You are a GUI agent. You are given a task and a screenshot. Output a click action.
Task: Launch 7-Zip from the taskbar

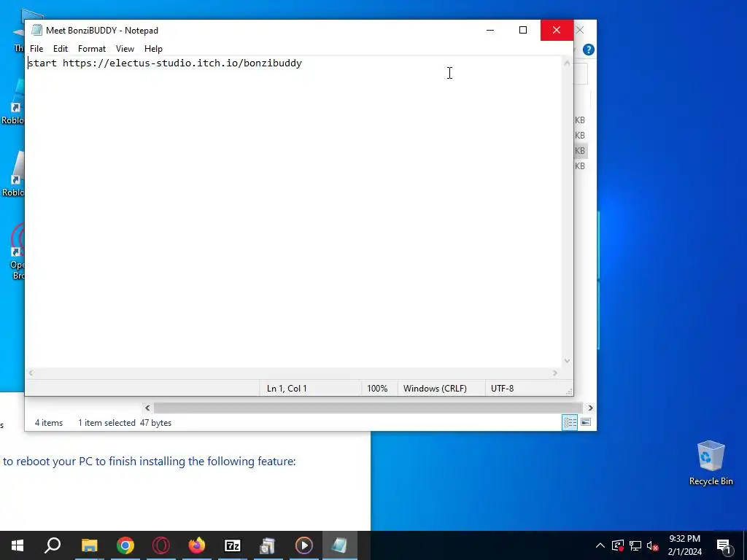233,545
